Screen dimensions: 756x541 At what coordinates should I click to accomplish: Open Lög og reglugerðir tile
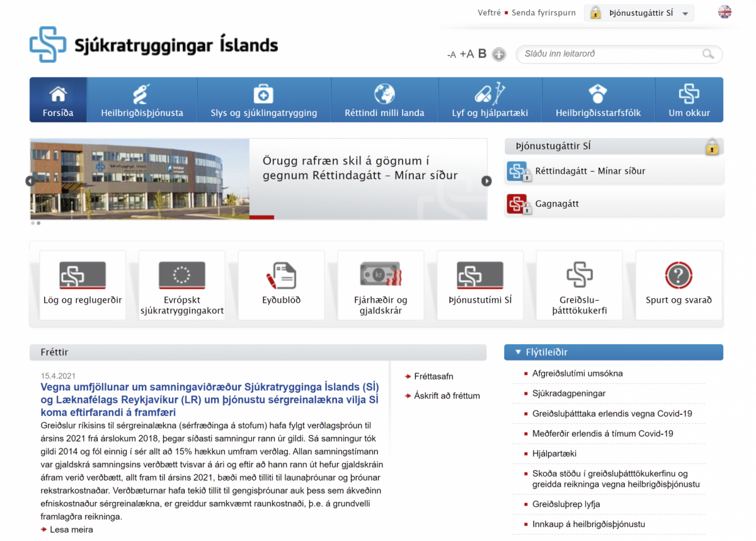tap(83, 284)
